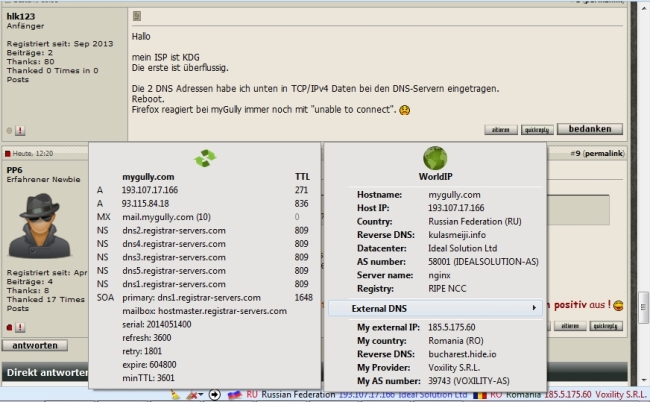Click the 'antworten' button
The width and height of the screenshot is (650, 402).
point(35,345)
